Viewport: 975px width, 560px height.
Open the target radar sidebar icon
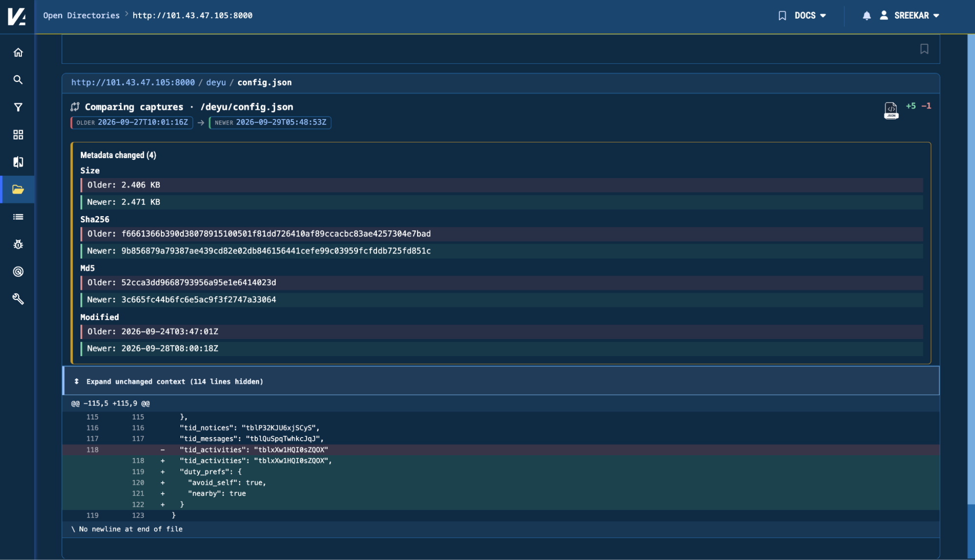pos(18,272)
